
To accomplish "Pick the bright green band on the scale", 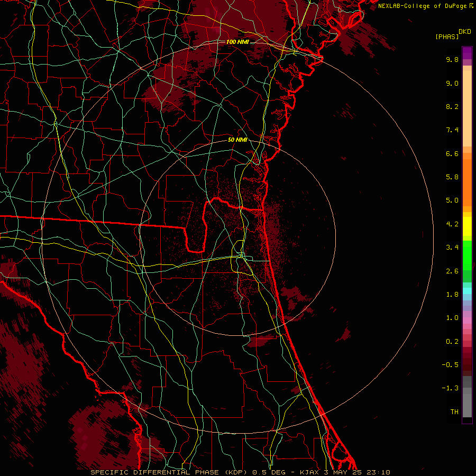I will tap(467, 255).
